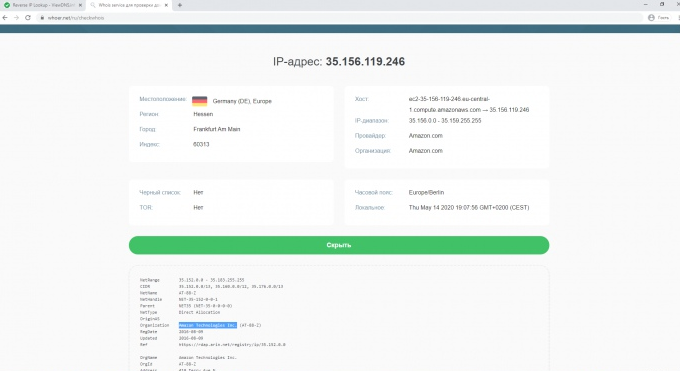Click the German flag icon
This screenshot has height=371, width=680.
click(199, 101)
